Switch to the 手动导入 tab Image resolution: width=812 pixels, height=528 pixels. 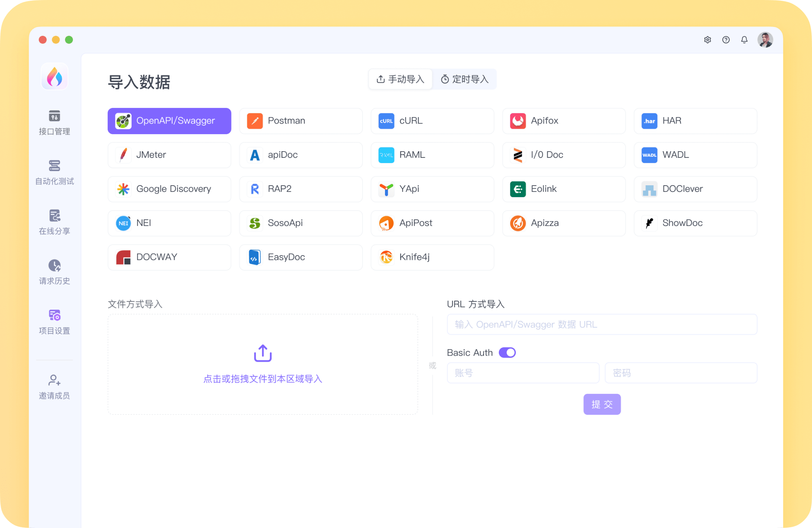tap(400, 79)
